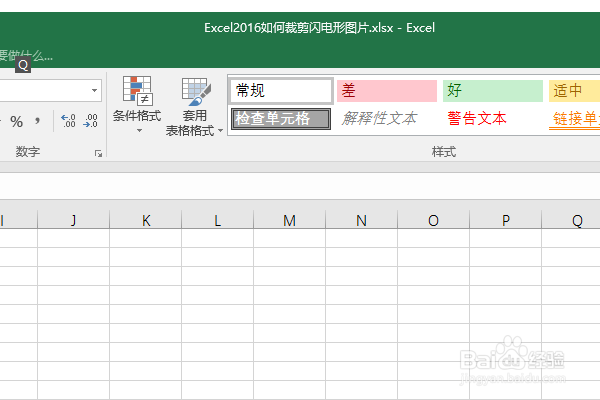Select column L header
The width and height of the screenshot is (600, 400).
(217, 220)
